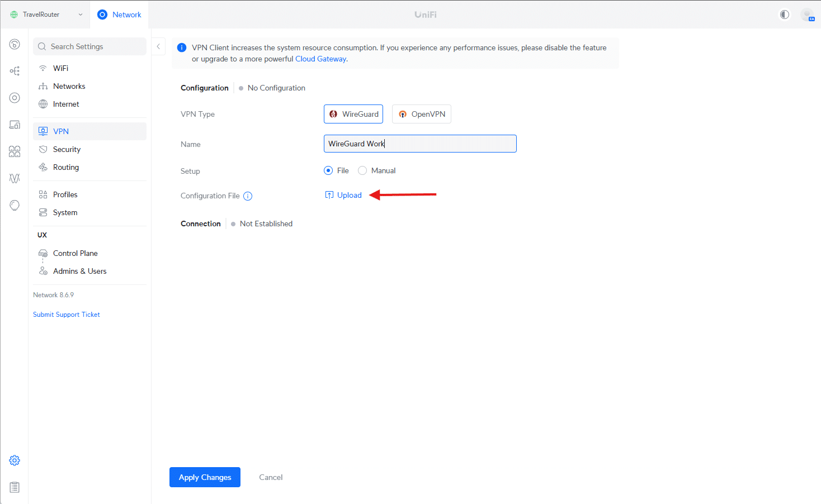Open the insights waveform icon in left rail
The width and height of the screenshot is (821, 504).
(15, 178)
